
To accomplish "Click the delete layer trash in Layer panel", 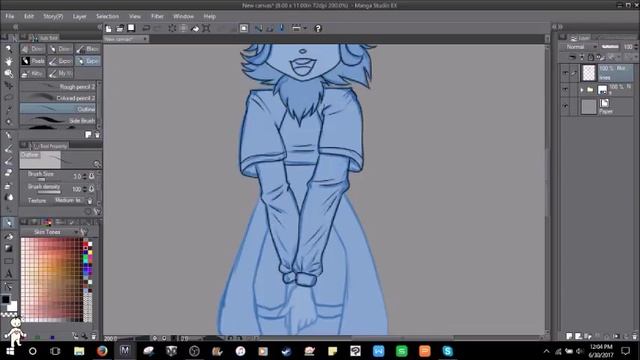I will 635,336.
